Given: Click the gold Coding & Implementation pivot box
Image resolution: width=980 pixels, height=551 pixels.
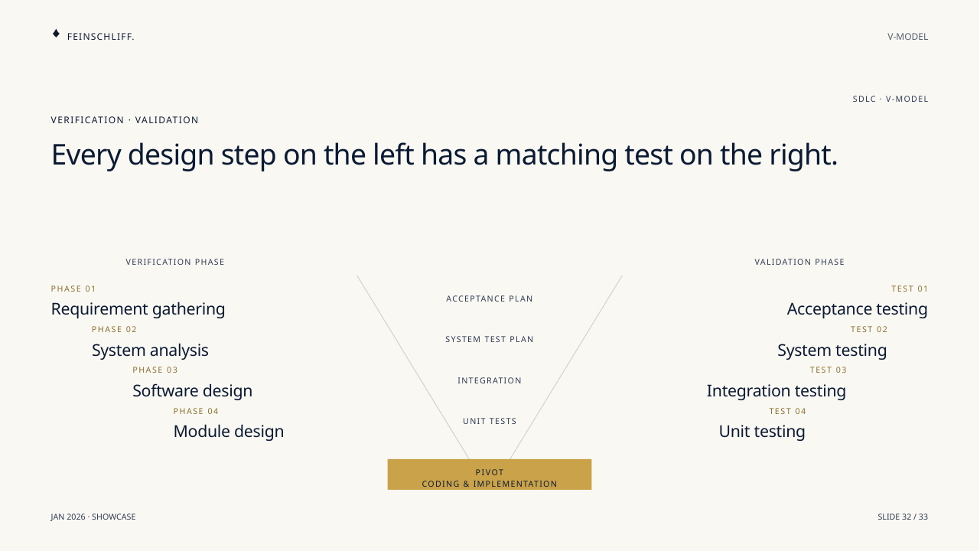Looking at the screenshot, I should pos(490,474).
